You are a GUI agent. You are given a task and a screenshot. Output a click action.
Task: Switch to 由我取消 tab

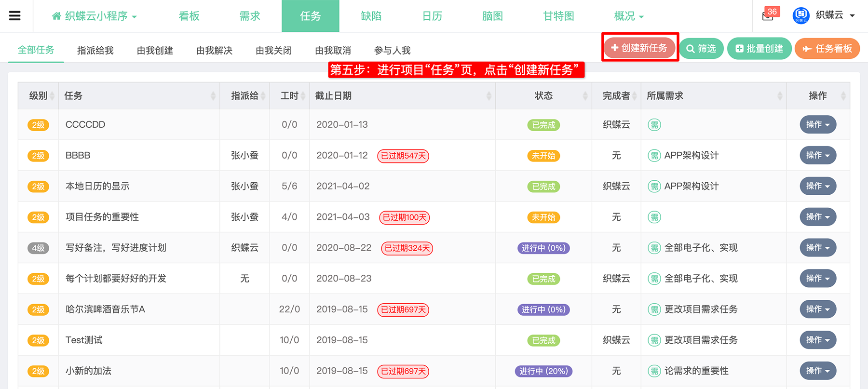(333, 51)
